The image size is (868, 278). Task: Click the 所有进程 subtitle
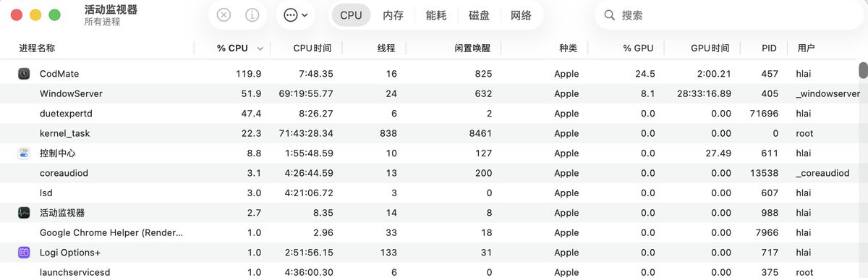(102, 22)
